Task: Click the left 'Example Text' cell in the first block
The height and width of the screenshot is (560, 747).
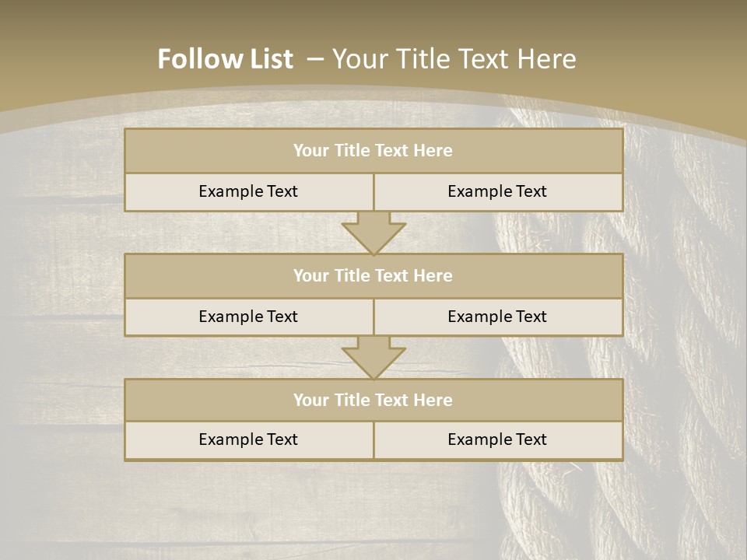Action: point(248,191)
